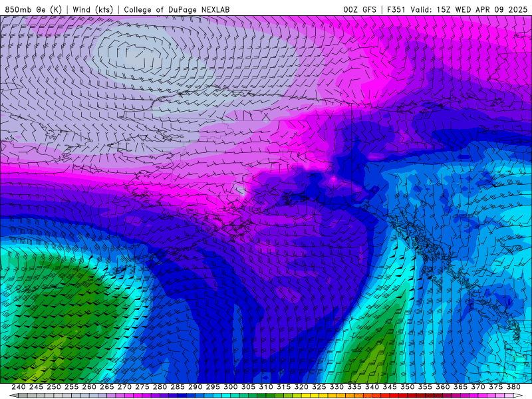Click the 360 color scale value
Screen dimensions: 532x399
[442, 387]
